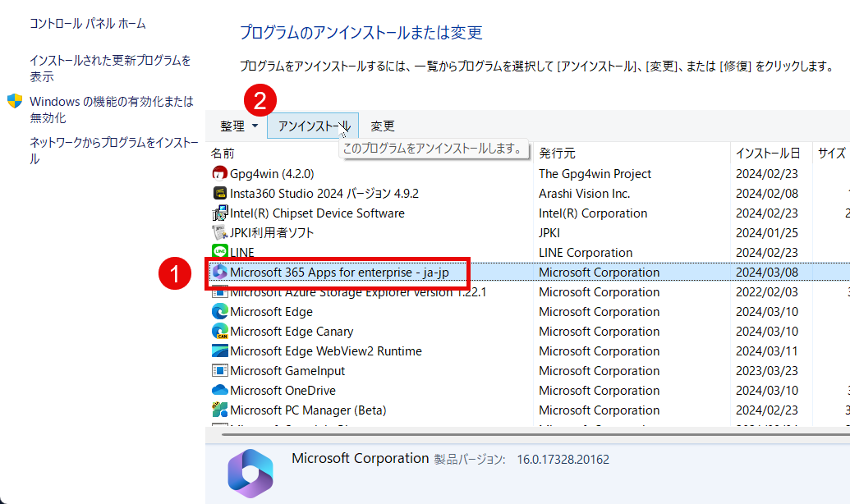This screenshot has height=504, width=850.
Task: Sort the list by 発行元 column header
Action: point(557,153)
